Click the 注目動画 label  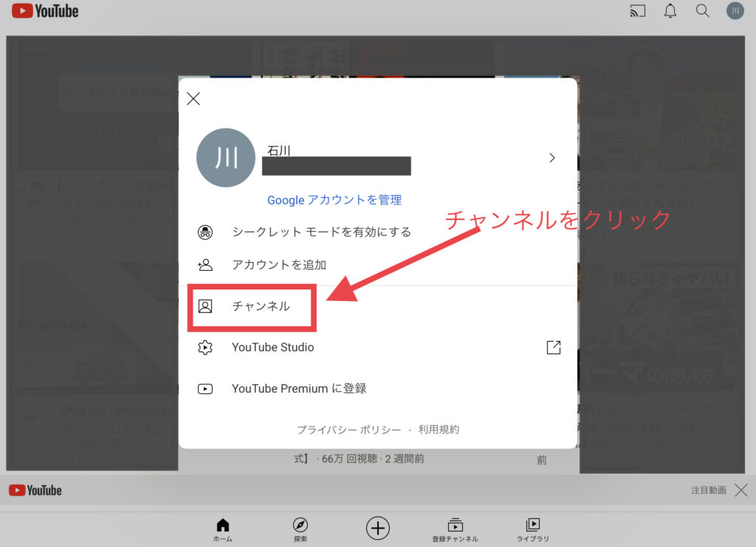point(708,491)
